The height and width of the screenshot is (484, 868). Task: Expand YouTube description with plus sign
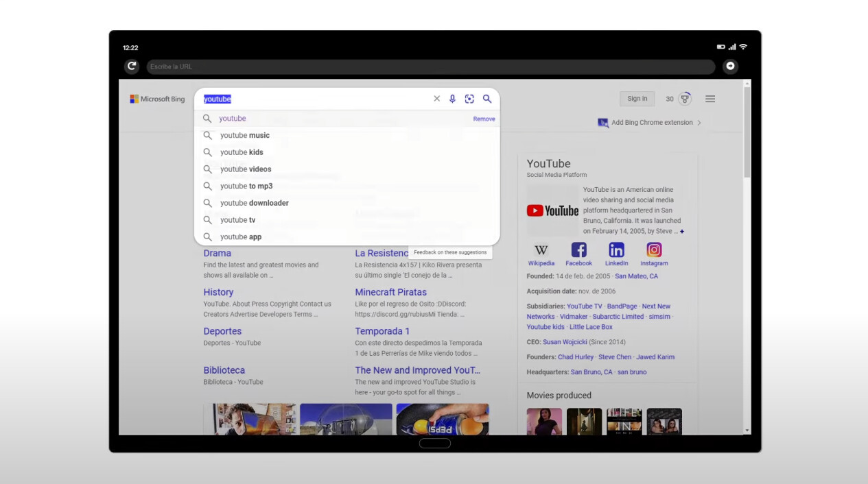pyautogui.click(x=681, y=232)
